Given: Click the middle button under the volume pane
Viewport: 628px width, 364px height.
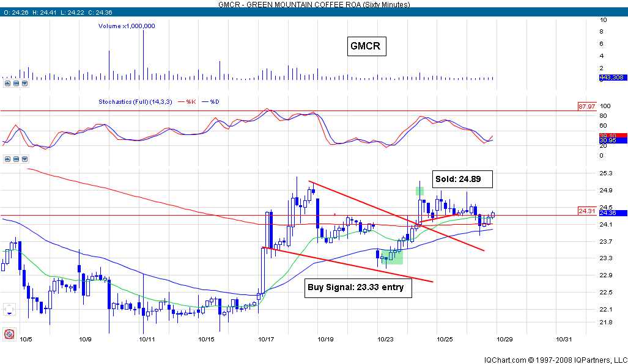Looking at the screenshot, I should coord(15,83).
